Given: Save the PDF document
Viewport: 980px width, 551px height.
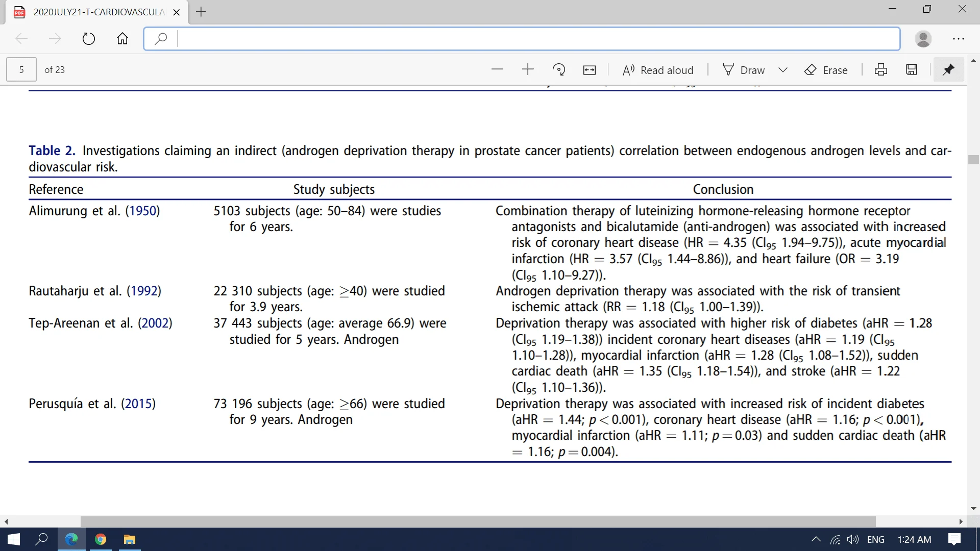Looking at the screenshot, I should point(912,69).
